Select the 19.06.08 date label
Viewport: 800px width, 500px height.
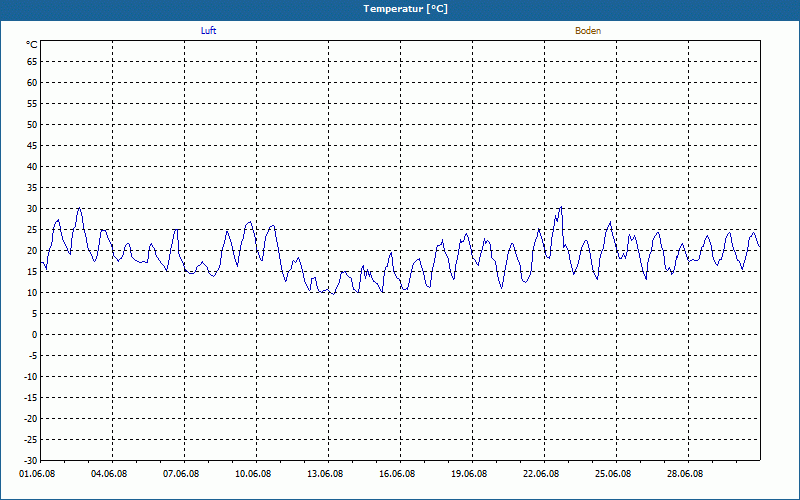(469, 473)
